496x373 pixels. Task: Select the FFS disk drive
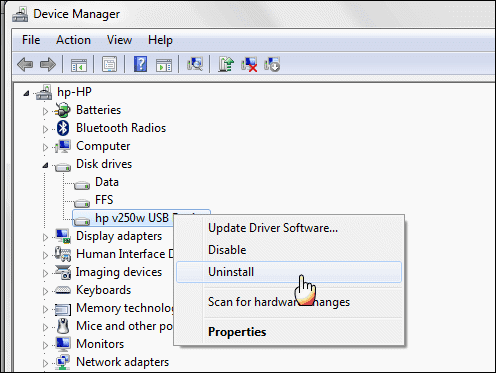pos(104,200)
